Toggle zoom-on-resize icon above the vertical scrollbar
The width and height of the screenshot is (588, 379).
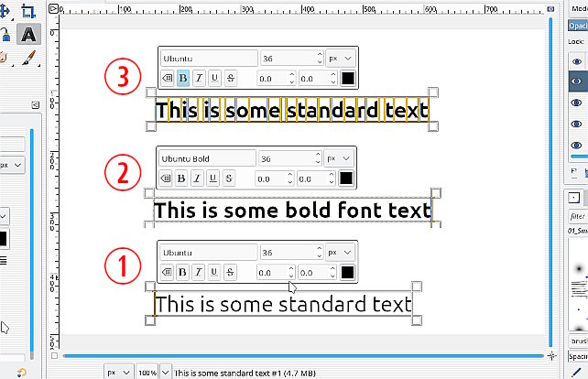pos(550,8)
